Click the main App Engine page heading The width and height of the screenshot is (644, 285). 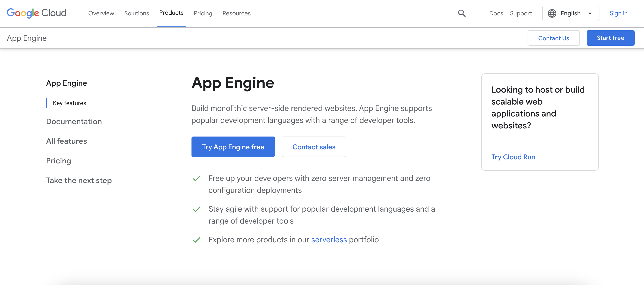233,83
